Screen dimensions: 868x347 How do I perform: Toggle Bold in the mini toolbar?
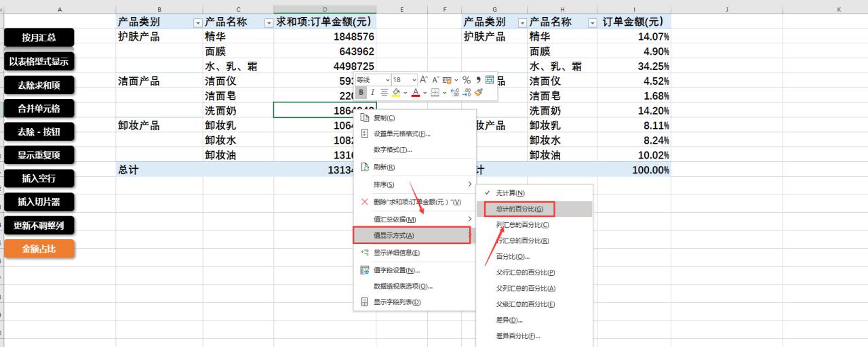click(361, 92)
